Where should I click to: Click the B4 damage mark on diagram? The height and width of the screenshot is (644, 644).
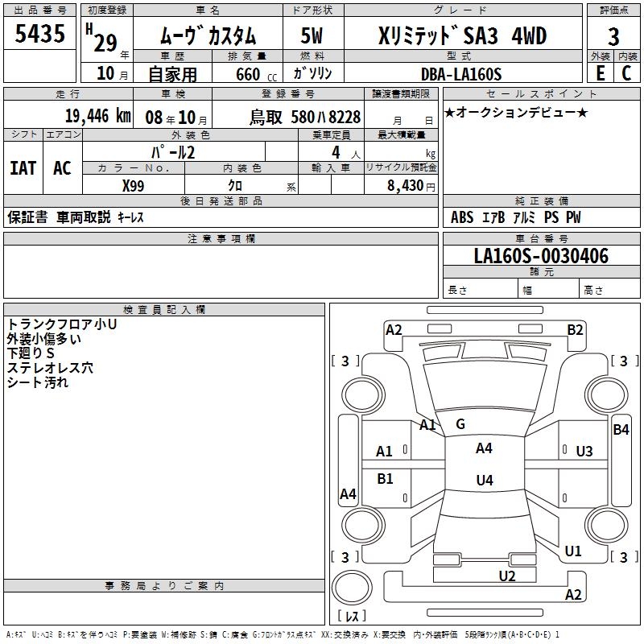point(621,430)
